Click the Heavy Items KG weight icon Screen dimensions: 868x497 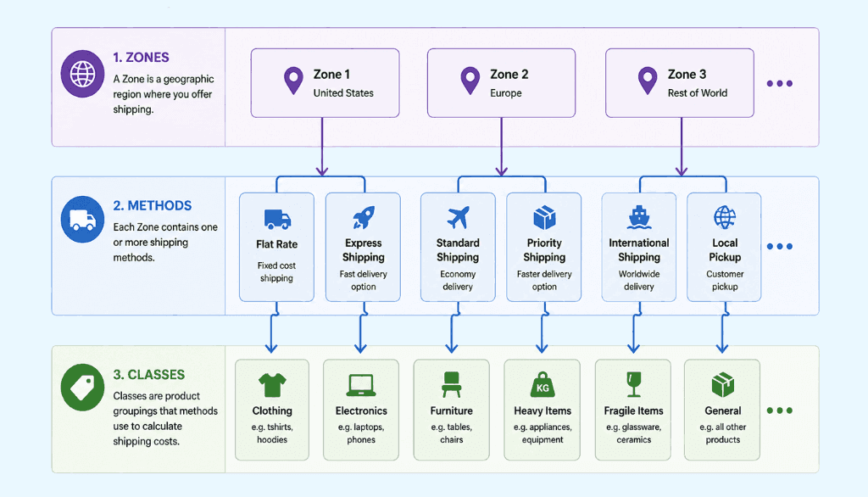click(542, 384)
